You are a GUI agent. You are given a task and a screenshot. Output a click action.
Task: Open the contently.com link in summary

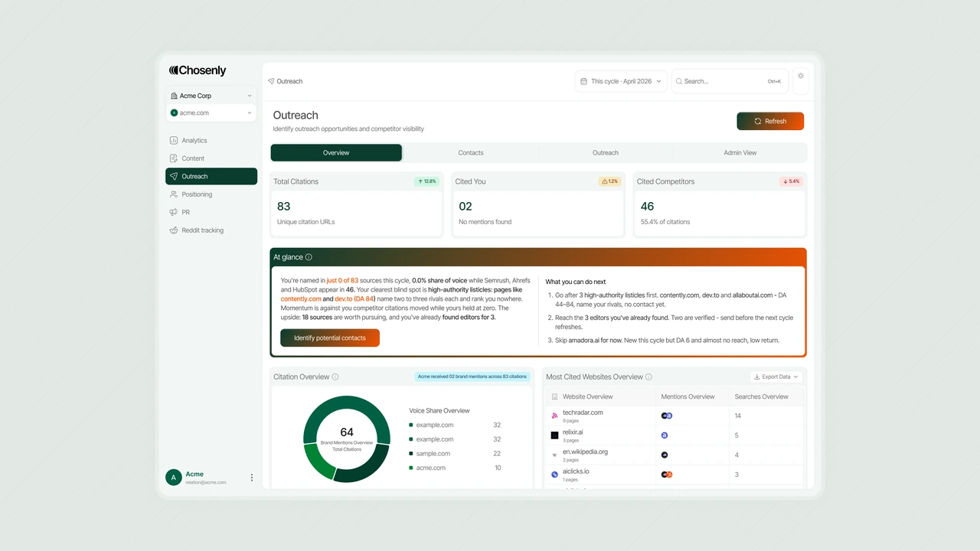[x=301, y=298]
